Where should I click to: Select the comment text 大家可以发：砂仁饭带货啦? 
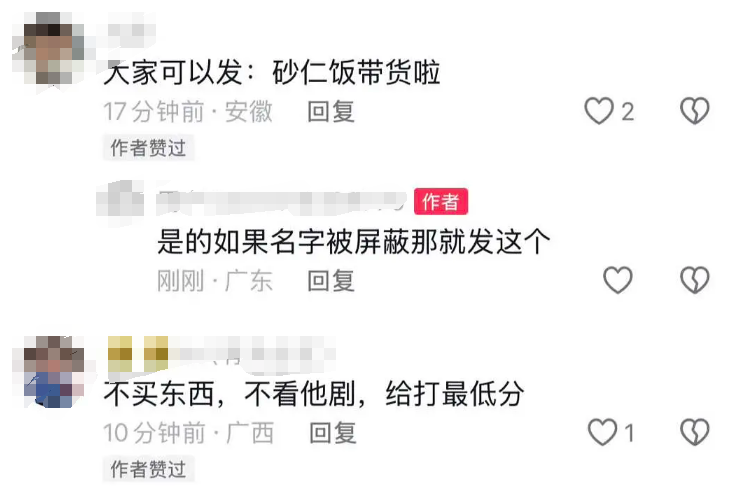[272, 73]
